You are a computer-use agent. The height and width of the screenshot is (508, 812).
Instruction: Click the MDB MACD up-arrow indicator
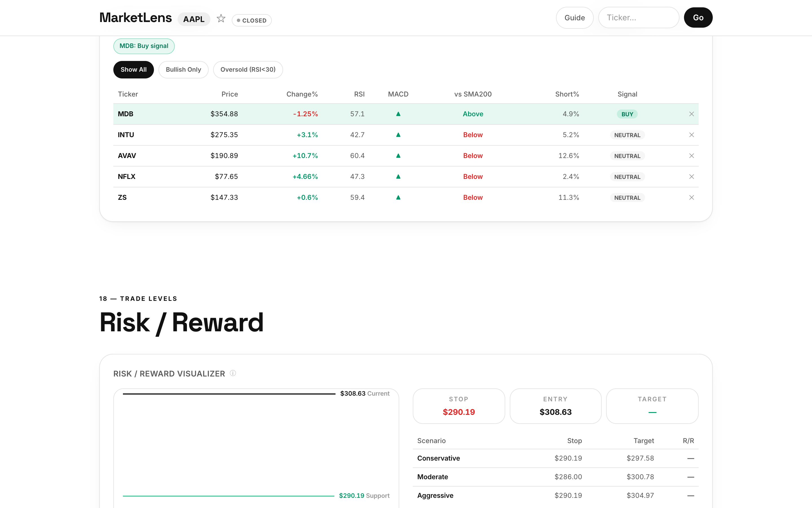click(398, 114)
